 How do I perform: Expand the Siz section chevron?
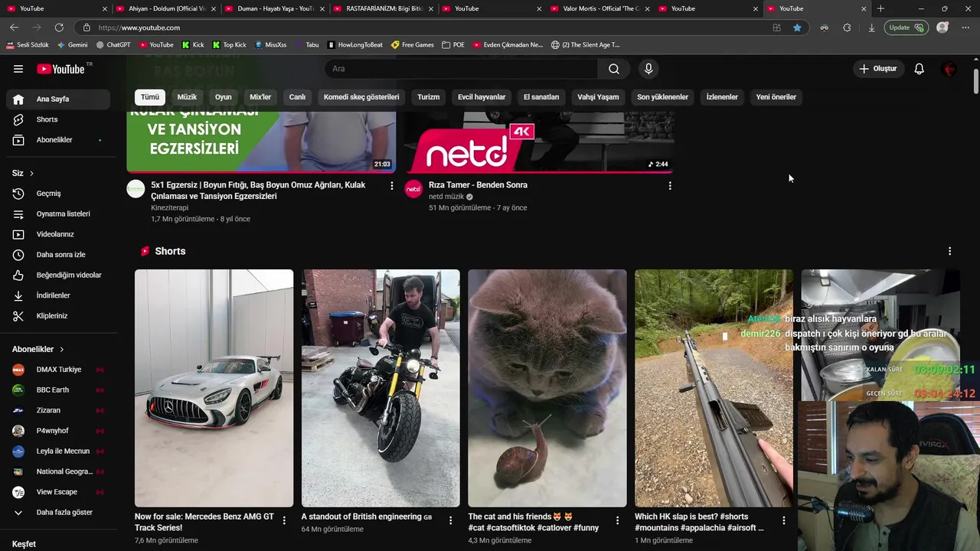[x=31, y=173]
